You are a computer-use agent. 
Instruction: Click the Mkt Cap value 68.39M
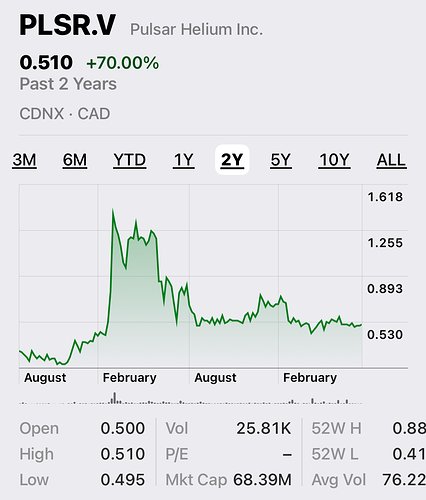pos(262,480)
